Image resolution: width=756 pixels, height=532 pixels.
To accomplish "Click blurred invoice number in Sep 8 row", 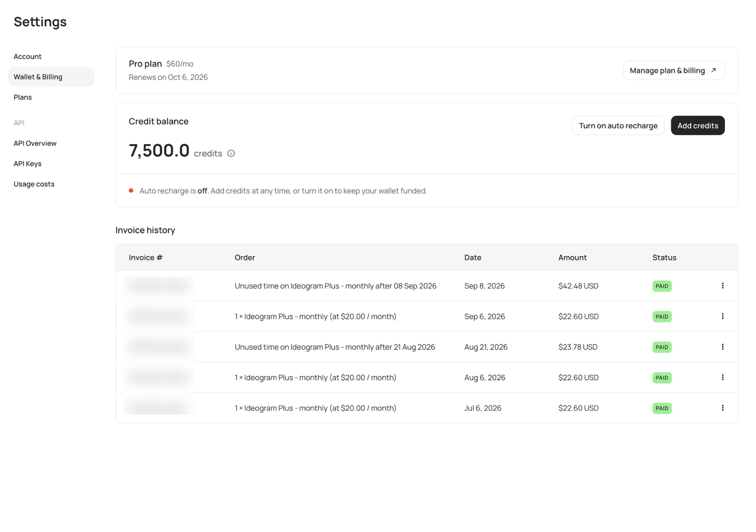I will (x=158, y=286).
